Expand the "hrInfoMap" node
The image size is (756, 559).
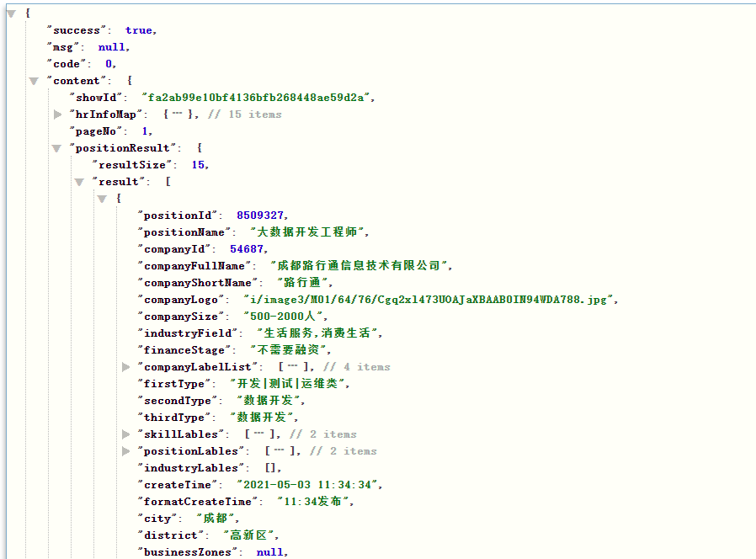tap(58, 114)
